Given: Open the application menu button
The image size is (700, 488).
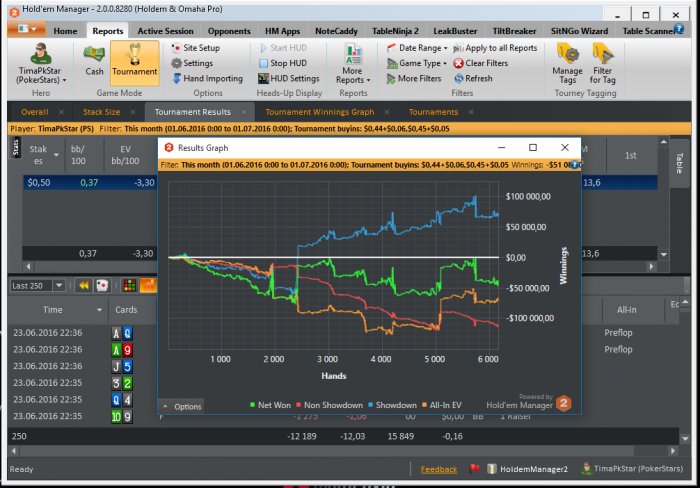Looking at the screenshot, I should (26, 29).
